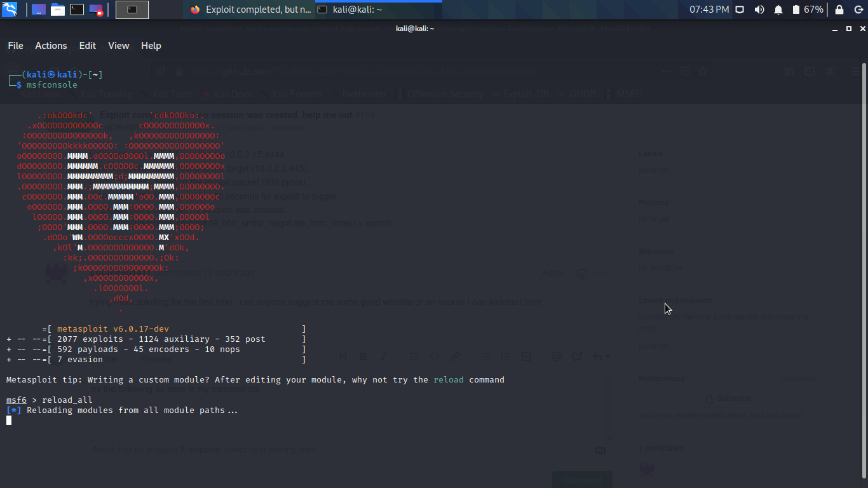The height and width of the screenshot is (488, 868).
Task: Click the terminal vertical scrollbar
Action: pos(864,270)
